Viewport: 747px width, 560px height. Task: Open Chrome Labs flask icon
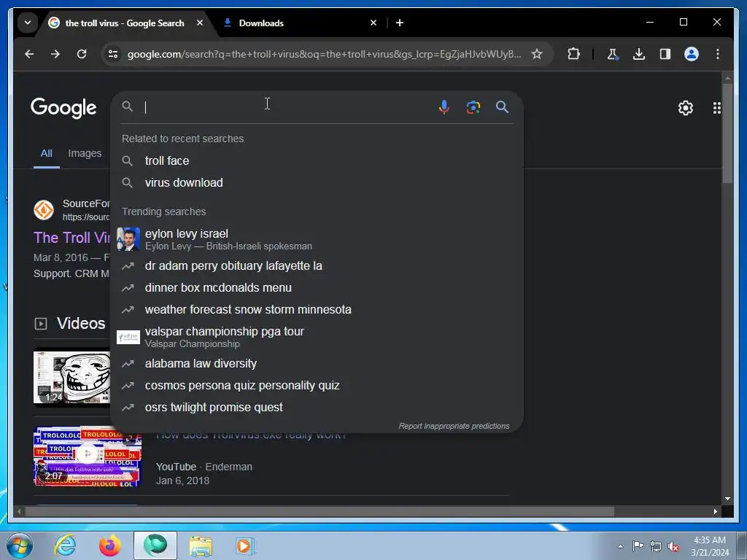coord(613,54)
